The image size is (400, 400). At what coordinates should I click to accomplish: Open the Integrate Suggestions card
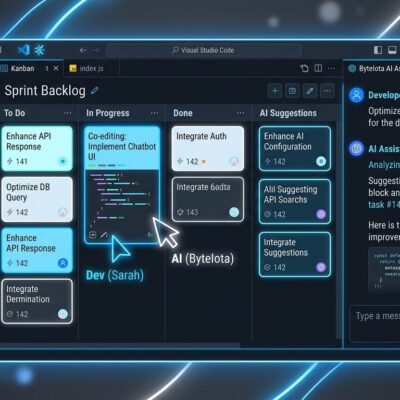point(295,255)
